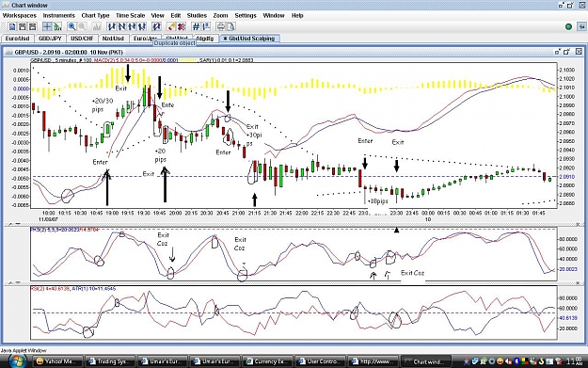Open the Edit menu

point(176,15)
